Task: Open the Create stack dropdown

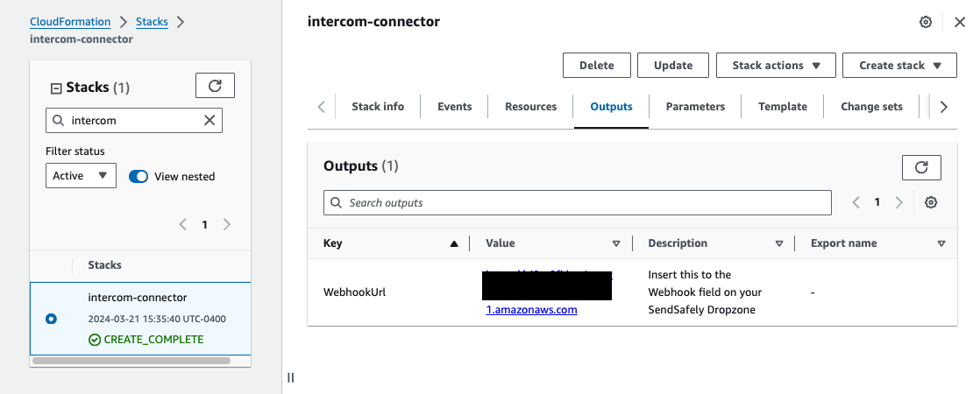Action: [x=898, y=66]
